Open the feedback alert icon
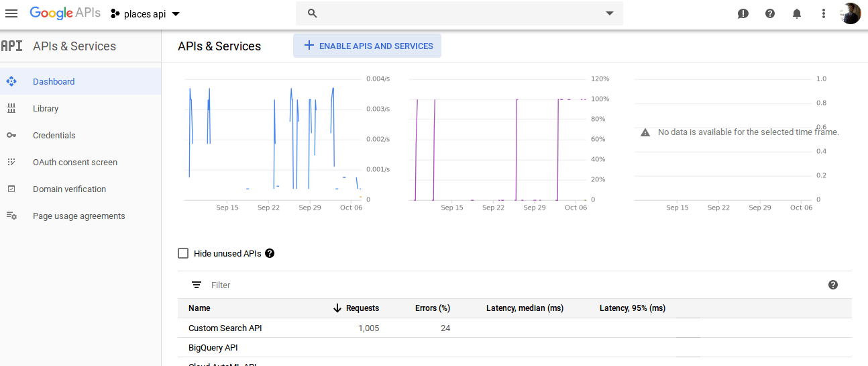The width and height of the screenshot is (868, 366). 743,13
